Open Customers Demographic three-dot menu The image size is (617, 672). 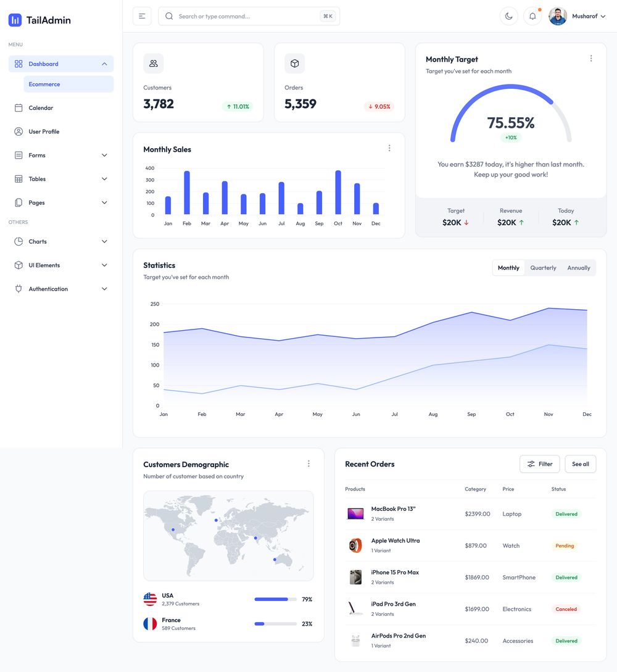pyautogui.click(x=308, y=463)
